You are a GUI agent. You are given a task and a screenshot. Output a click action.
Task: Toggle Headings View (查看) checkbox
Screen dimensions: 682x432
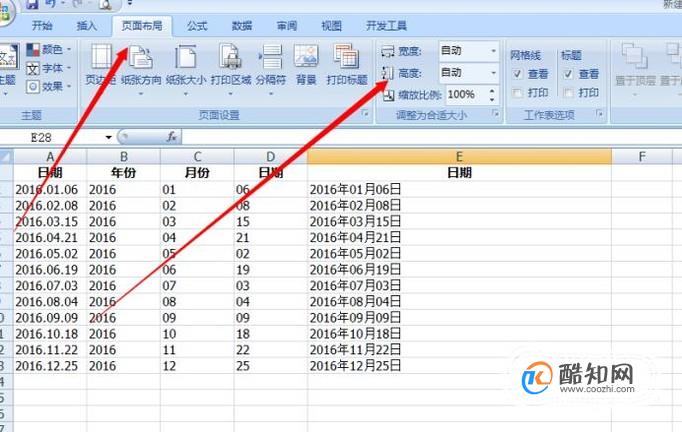[568, 74]
